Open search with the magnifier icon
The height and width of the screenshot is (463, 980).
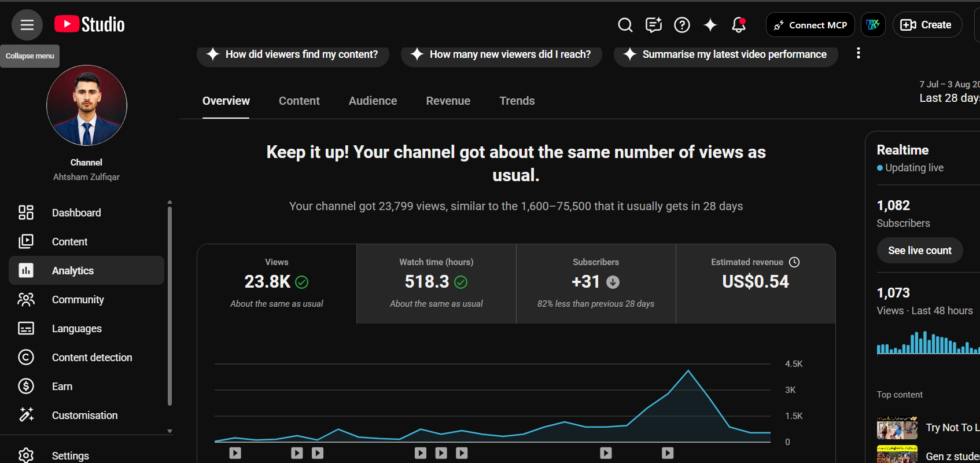625,25
